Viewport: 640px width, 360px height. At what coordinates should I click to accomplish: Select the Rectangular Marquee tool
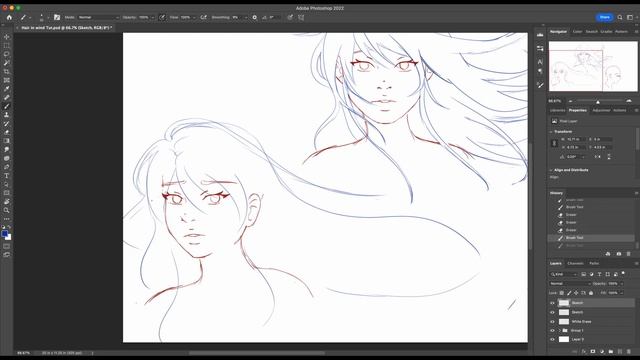pos(7,45)
